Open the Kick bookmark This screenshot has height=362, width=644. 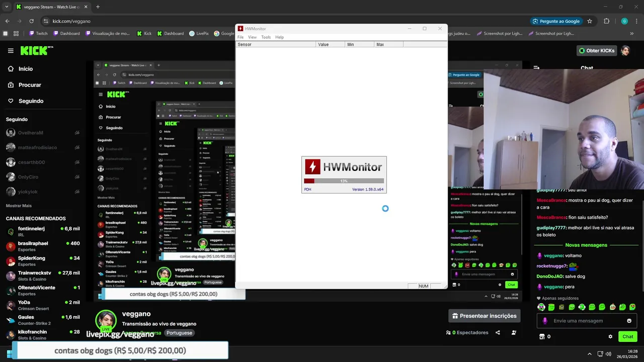click(x=144, y=34)
